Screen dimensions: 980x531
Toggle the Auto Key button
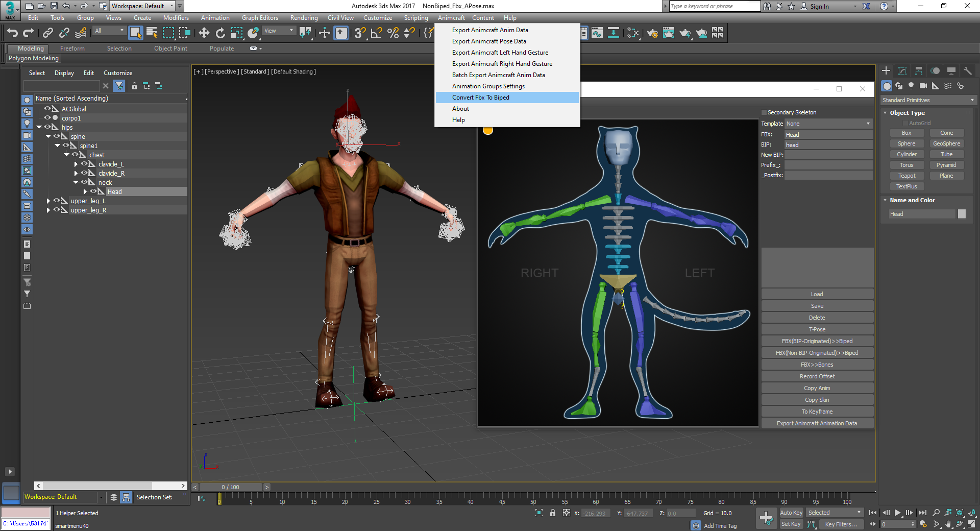(791, 513)
